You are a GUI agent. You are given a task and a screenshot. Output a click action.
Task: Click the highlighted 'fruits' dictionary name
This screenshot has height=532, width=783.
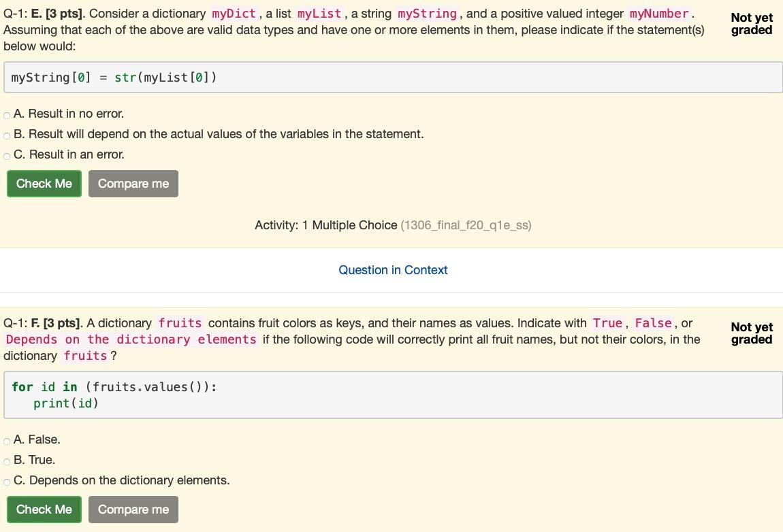pos(179,323)
